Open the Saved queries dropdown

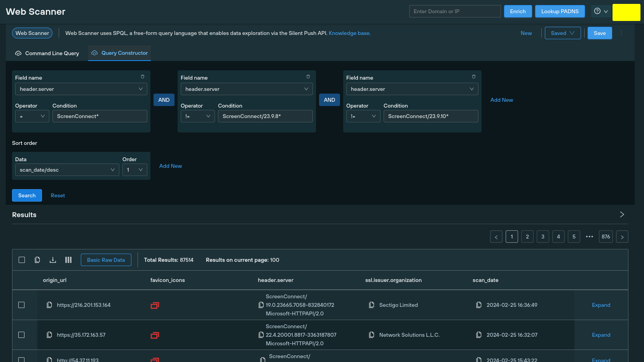[563, 33]
